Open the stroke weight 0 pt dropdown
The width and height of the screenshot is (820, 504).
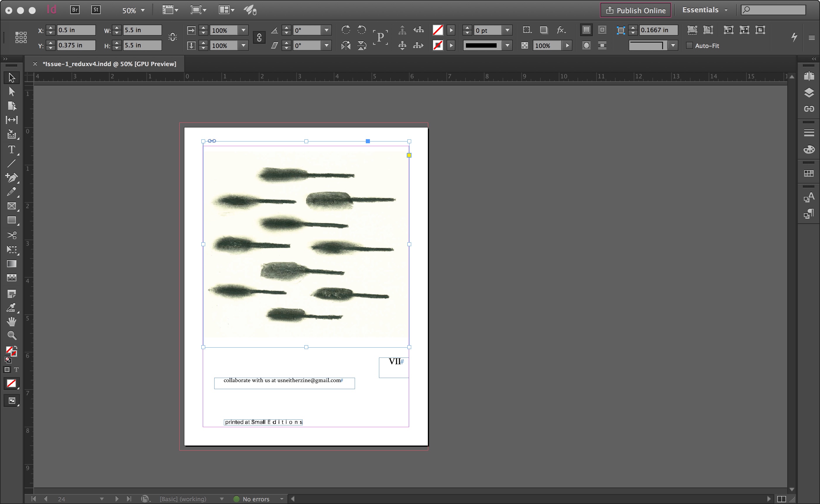click(507, 30)
